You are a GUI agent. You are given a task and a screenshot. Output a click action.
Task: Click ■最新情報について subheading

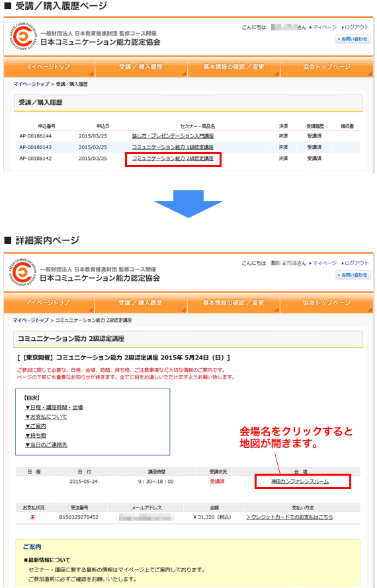point(47,560)
